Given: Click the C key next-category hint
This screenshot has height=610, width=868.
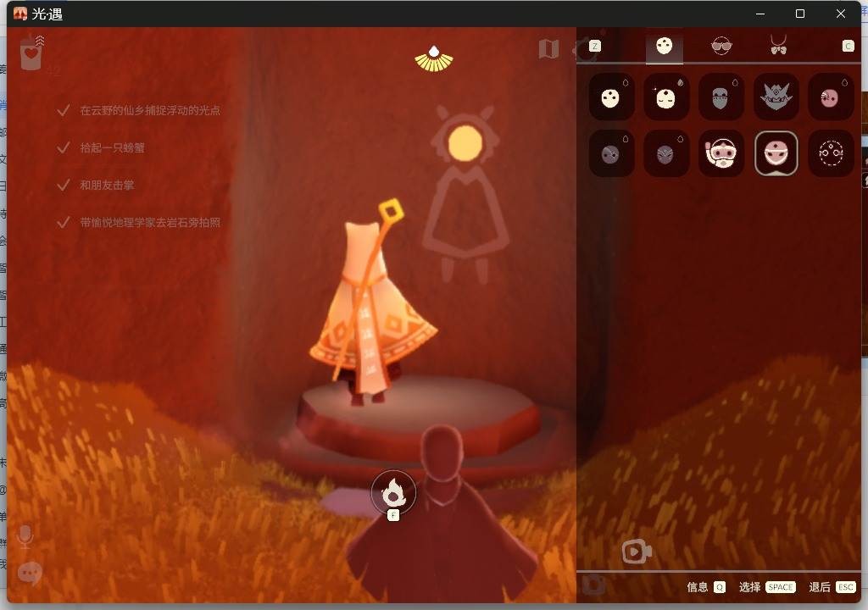Looking at the screenshot, I should tap(848, 46).
